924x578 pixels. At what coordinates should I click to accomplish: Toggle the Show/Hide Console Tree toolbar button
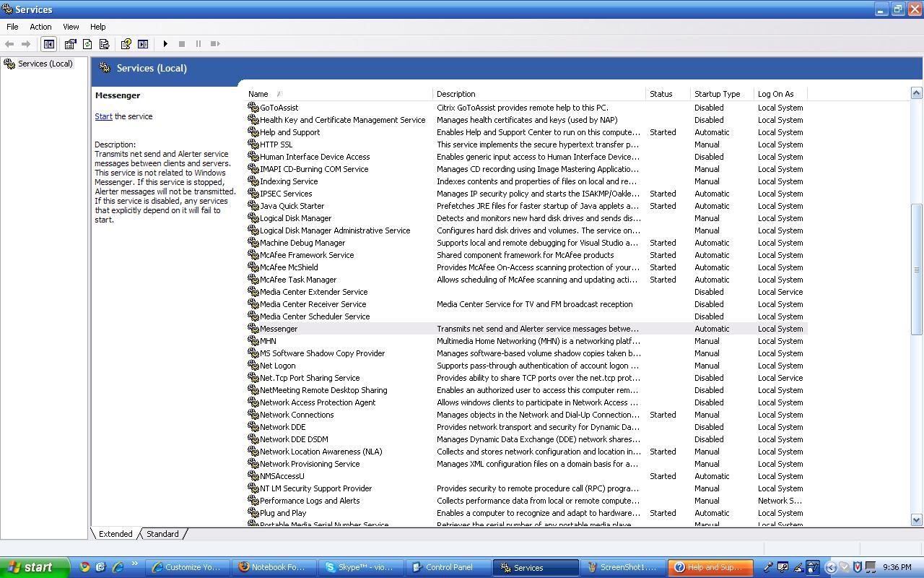48,44
